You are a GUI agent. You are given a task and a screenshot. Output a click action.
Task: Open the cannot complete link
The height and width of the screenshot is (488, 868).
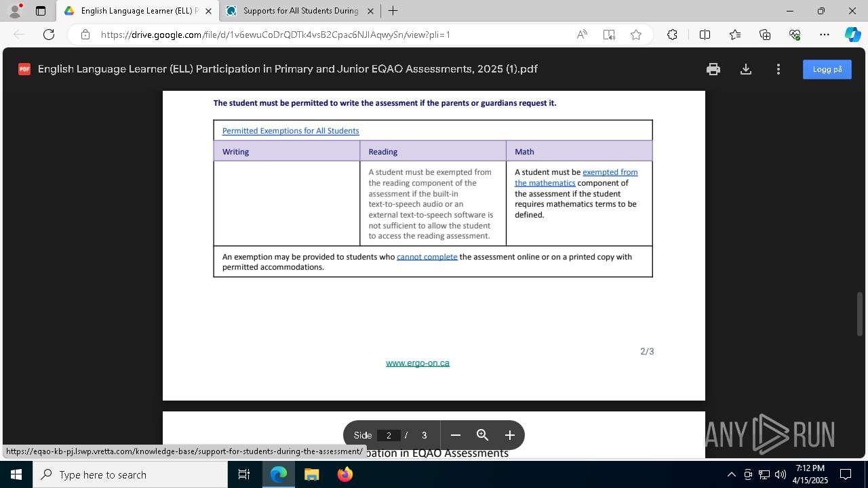[x=427, y=257]
